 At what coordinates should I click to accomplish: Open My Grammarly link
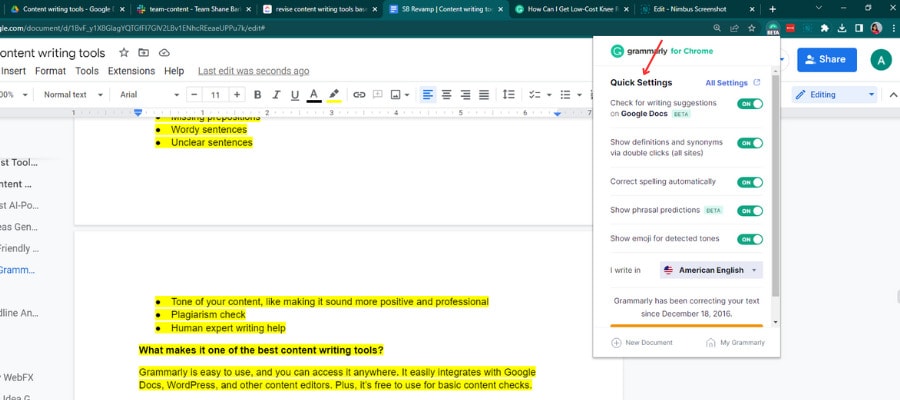pos(735,343)
